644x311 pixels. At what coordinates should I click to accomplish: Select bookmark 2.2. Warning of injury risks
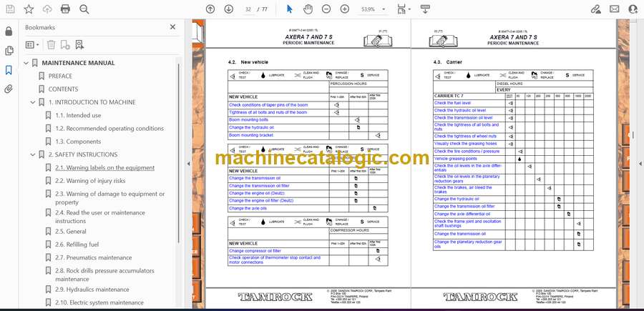point(90,181)
